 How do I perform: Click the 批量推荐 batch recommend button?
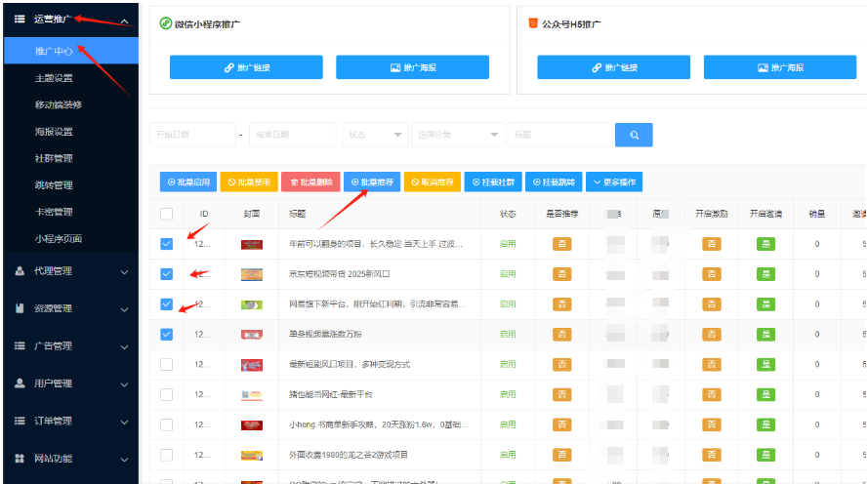coord(371,181)
